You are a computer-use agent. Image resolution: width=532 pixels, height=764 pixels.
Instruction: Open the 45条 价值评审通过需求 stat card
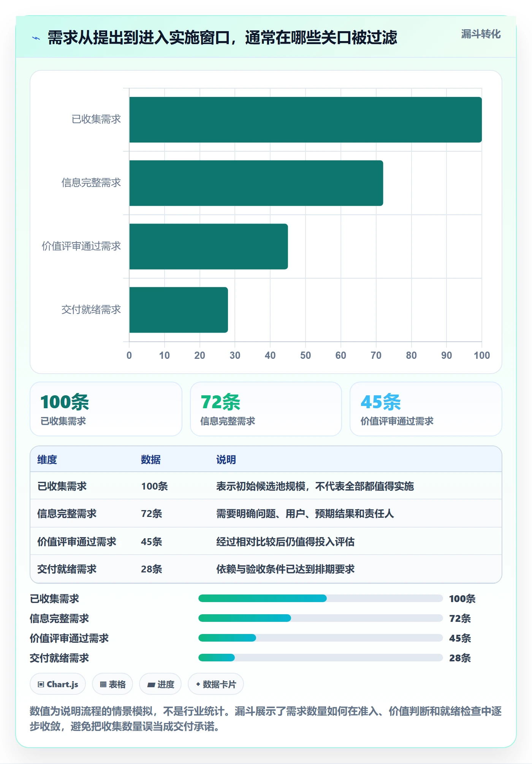(426, 409)
